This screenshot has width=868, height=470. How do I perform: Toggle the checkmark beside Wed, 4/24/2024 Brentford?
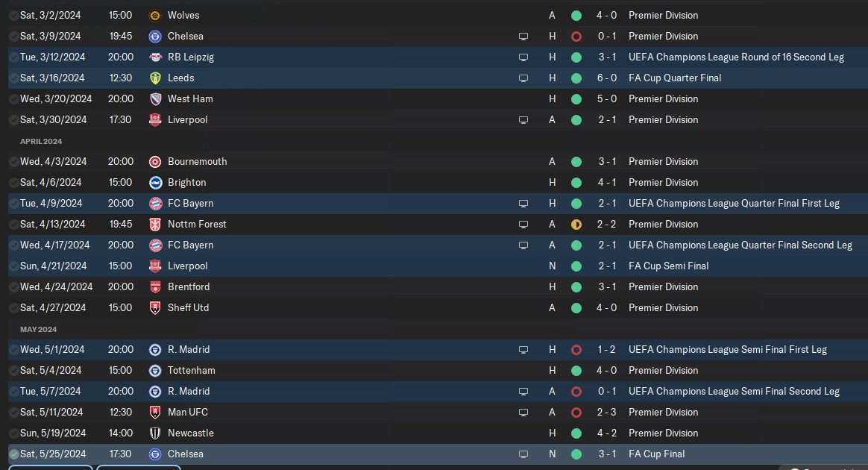click(13, 286)
